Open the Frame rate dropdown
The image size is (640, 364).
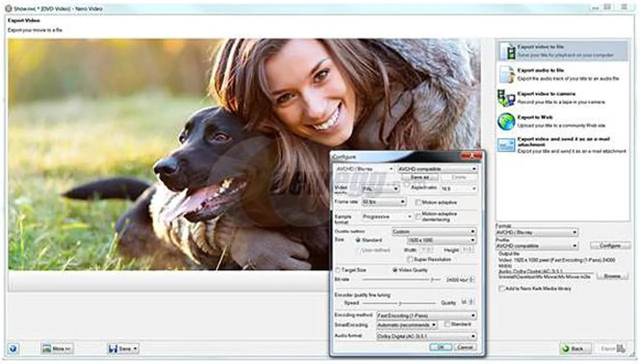383,202
